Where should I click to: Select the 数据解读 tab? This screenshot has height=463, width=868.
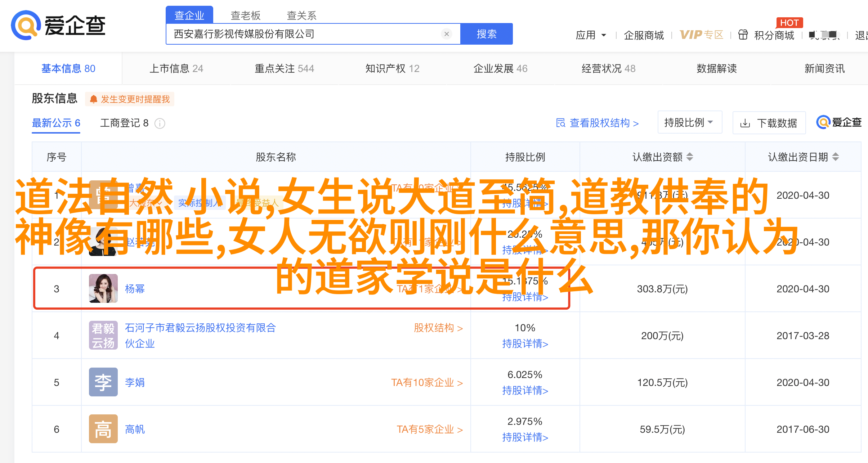(717, 68)
